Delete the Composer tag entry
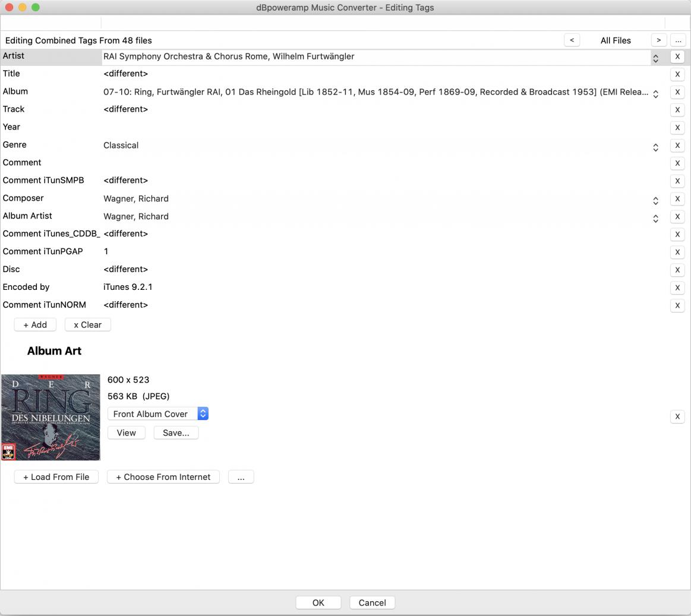691x616 pixels. [677, 199]
